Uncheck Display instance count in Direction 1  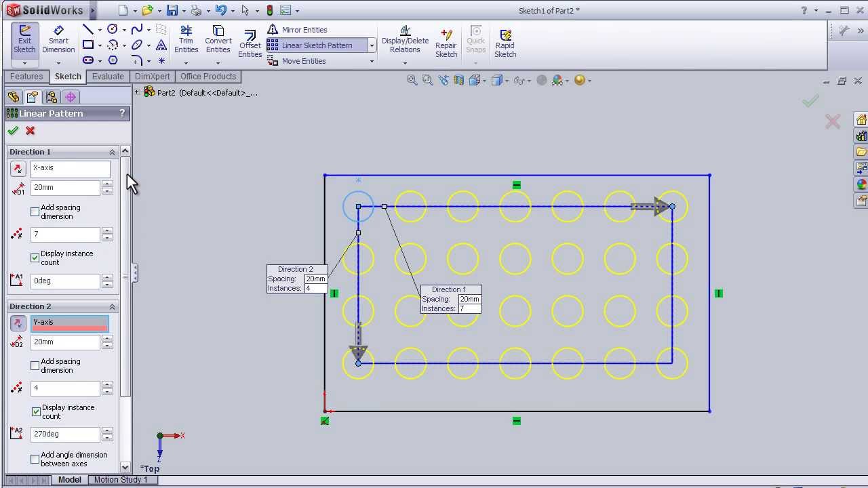point(35,258)
